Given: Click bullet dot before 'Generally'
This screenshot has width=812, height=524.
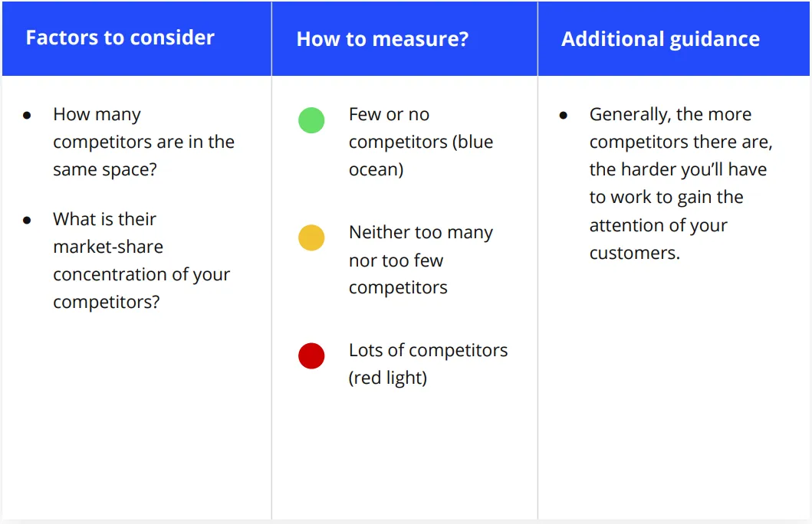Looking at the screenshot, I should 564,116.
